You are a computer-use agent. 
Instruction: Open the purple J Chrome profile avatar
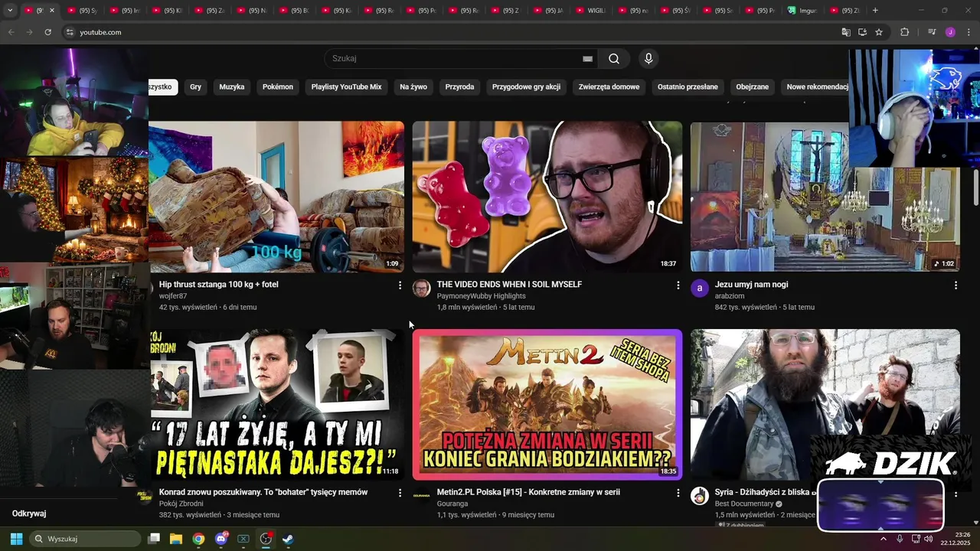point(950,32)
